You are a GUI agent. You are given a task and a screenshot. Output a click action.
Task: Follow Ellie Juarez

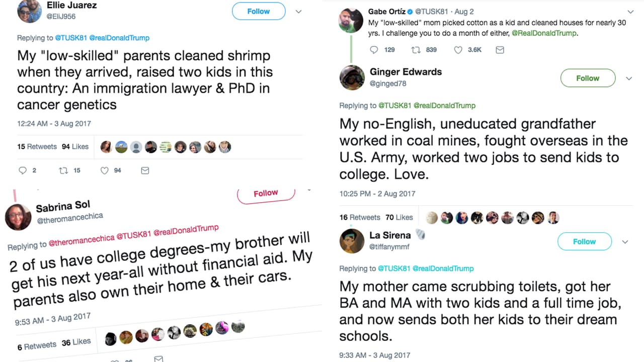[259, 11]
